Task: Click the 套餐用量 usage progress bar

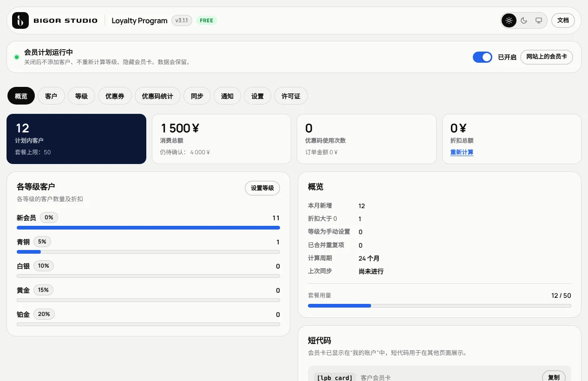Action: point(439,306)
